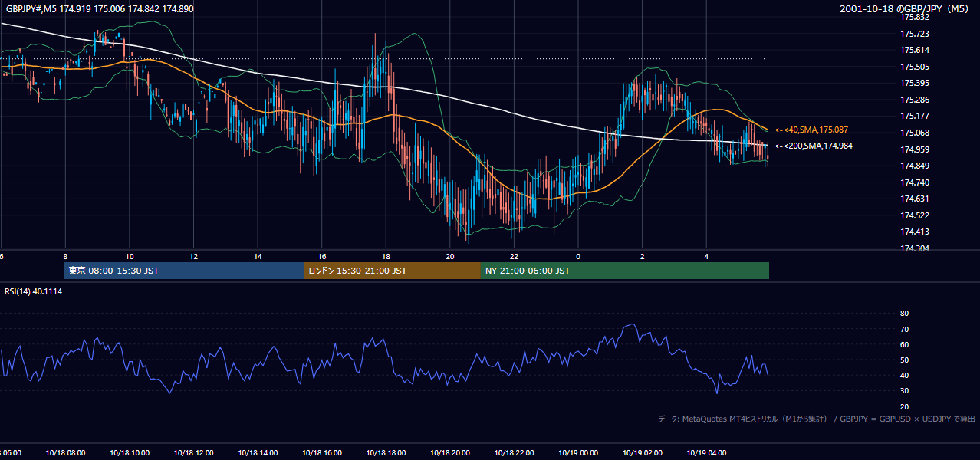This screenshot has height=460, width=980.
Task: Click hour 18 on chart time axis
Action: click(386, 257)
